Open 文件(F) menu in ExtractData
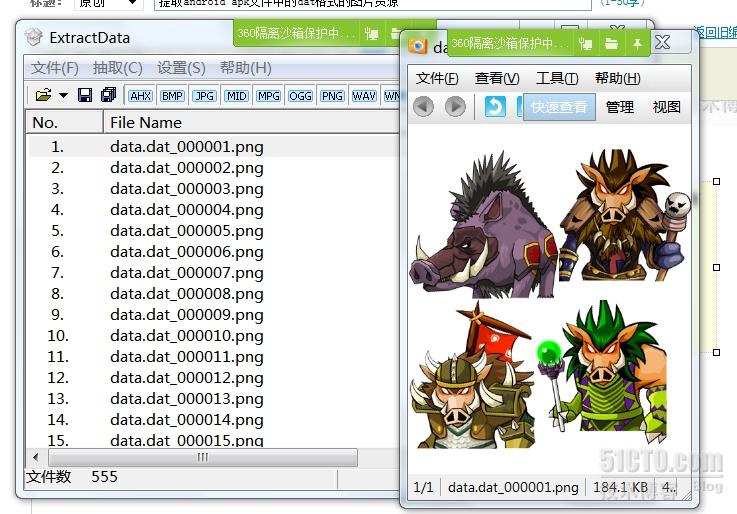This screenshot has width=737, height=514. (x=55, y=68)
